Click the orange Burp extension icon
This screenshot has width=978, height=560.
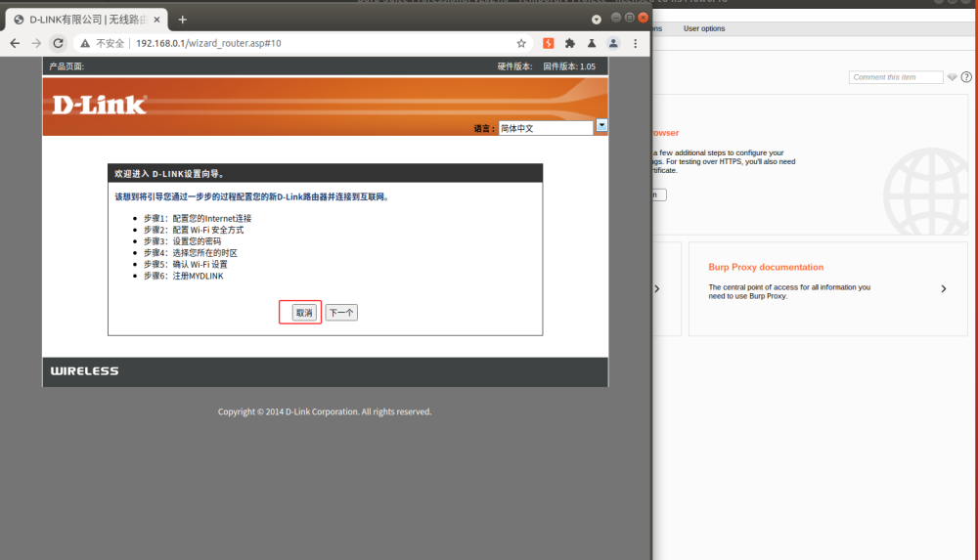pyautogui.click(x=549, y=43)
